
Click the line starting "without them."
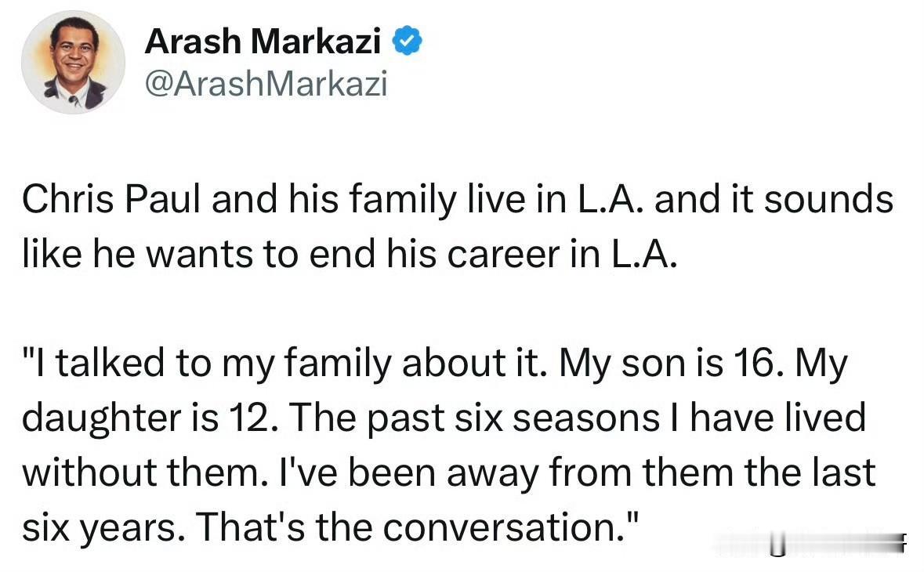click(x=449, y=472)
